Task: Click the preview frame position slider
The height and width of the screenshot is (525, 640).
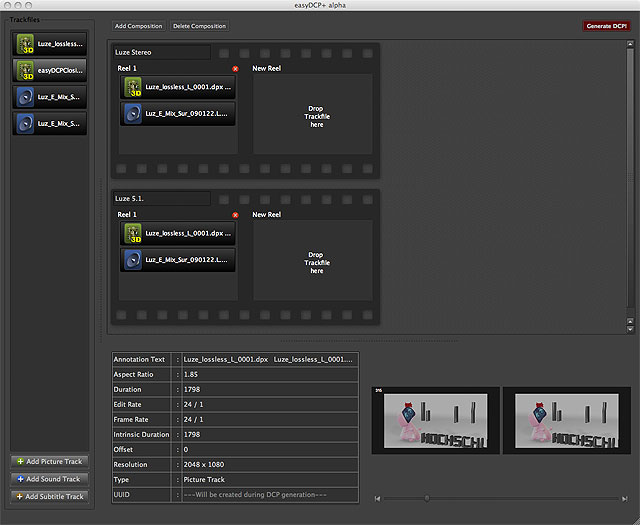Action: [427, 497]
